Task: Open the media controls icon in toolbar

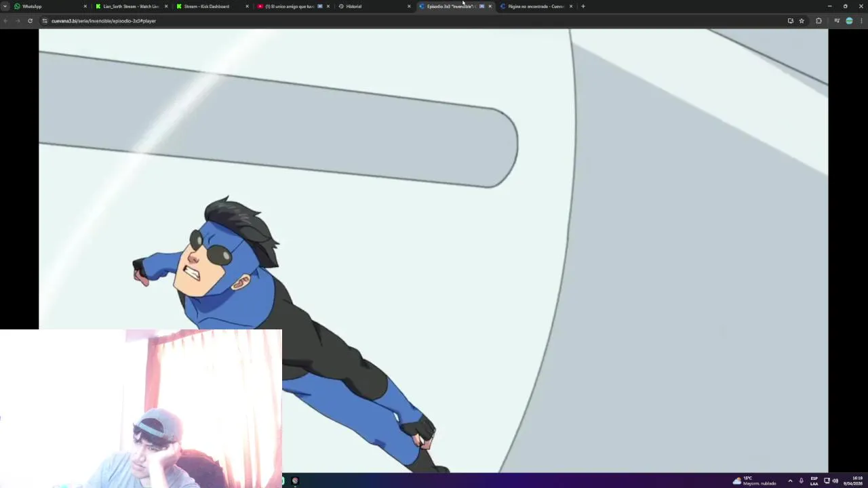Action: pyautogui.click(x=837, y=21)
